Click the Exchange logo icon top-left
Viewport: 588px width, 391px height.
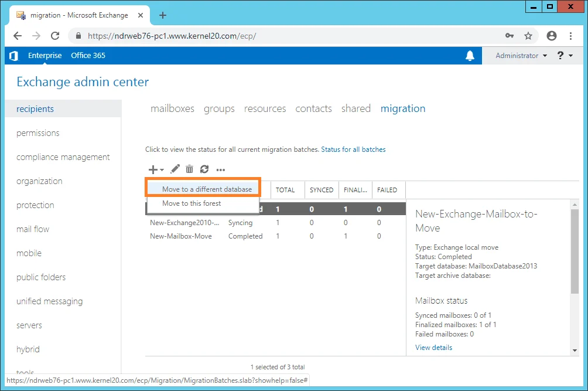tap(13, 56)
